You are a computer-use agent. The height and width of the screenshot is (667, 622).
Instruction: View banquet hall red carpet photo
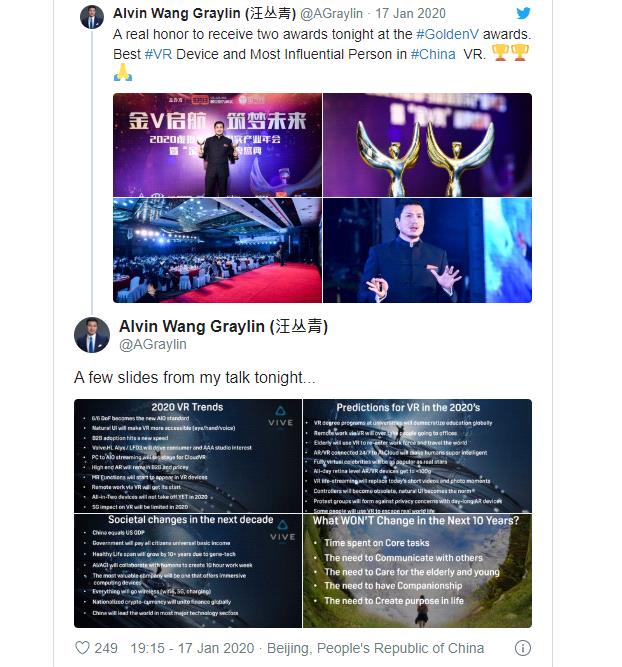217,251
